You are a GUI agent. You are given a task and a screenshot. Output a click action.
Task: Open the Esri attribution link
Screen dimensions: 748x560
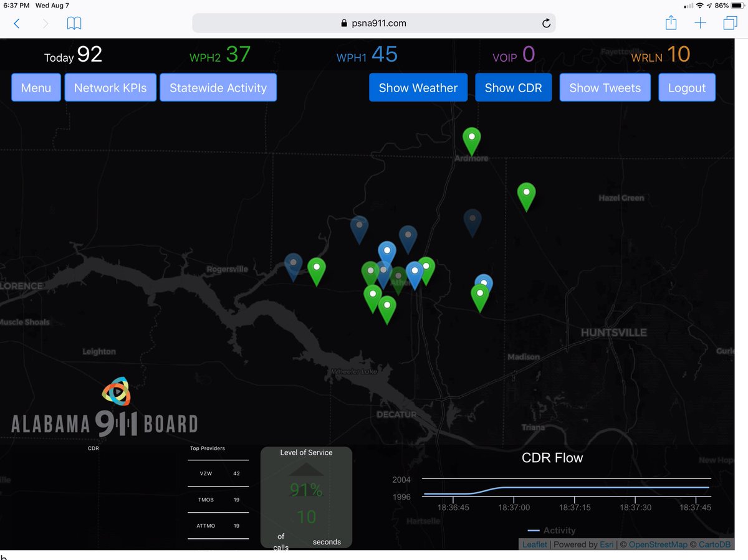coord(607,544)
